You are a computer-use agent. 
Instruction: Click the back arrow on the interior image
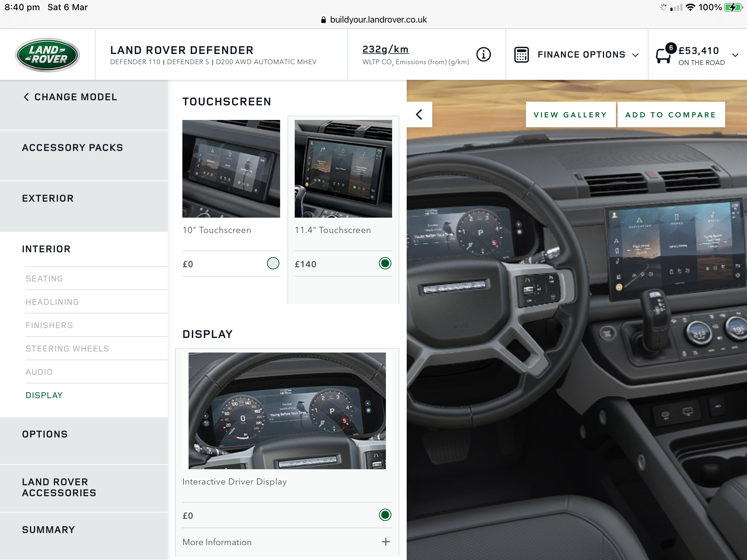click(x=419, y=114)
